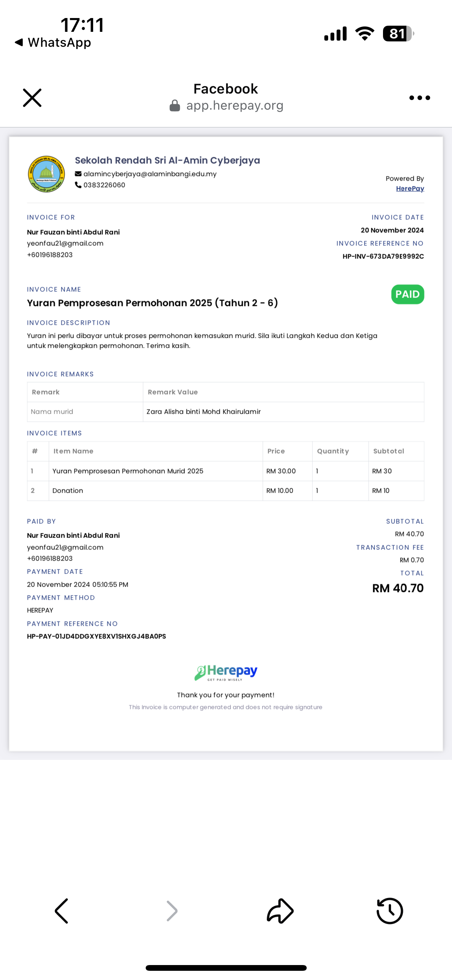Open the HerePay powered-by link
Image resolution: width=452 pixels, height=980 pixels.
[x=410, y=188]
